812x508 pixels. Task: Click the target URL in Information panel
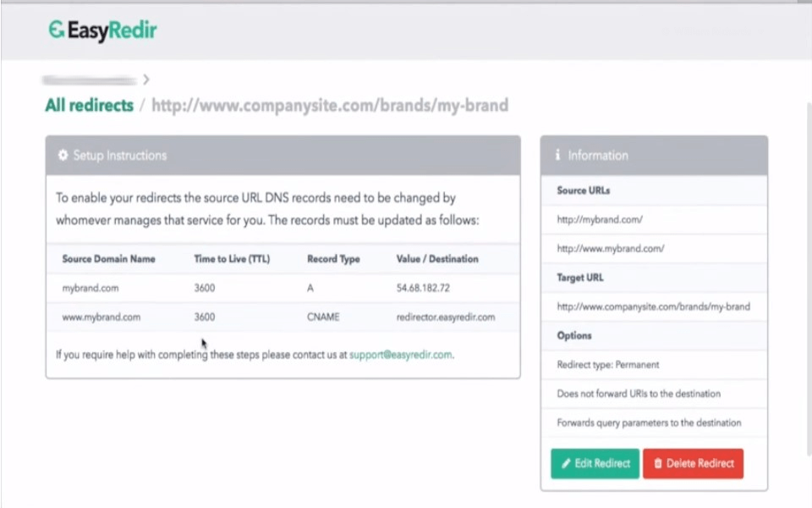coord(654,306)
